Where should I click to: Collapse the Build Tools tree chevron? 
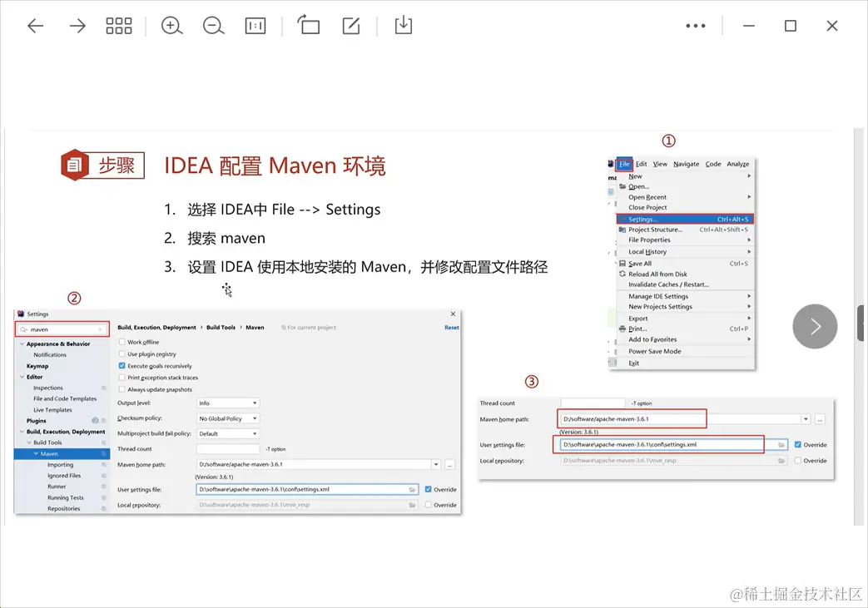point(29,442)
